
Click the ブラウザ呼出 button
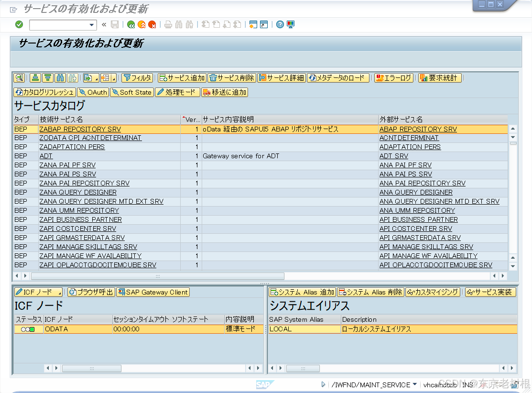pos(91,292)
